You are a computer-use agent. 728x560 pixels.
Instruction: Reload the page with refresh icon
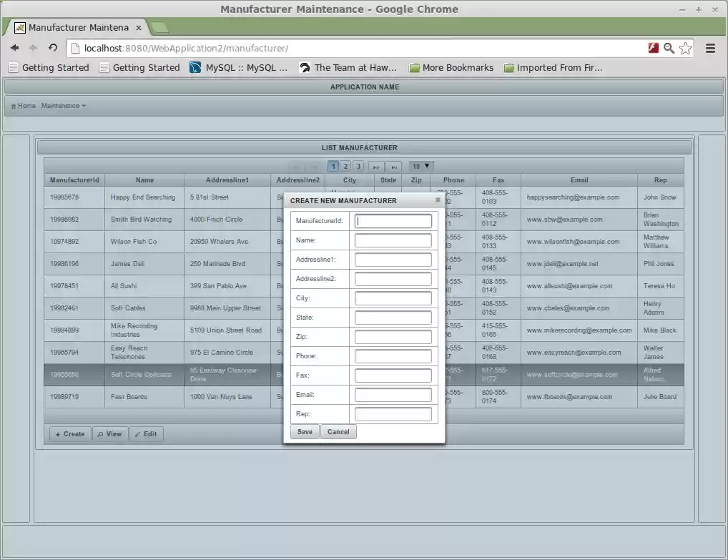(53, 48)
